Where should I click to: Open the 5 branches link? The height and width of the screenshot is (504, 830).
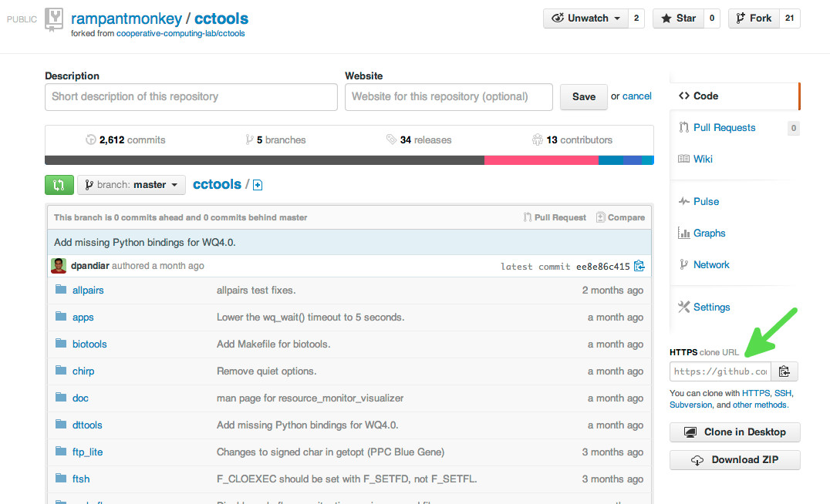tap(276, 140)
